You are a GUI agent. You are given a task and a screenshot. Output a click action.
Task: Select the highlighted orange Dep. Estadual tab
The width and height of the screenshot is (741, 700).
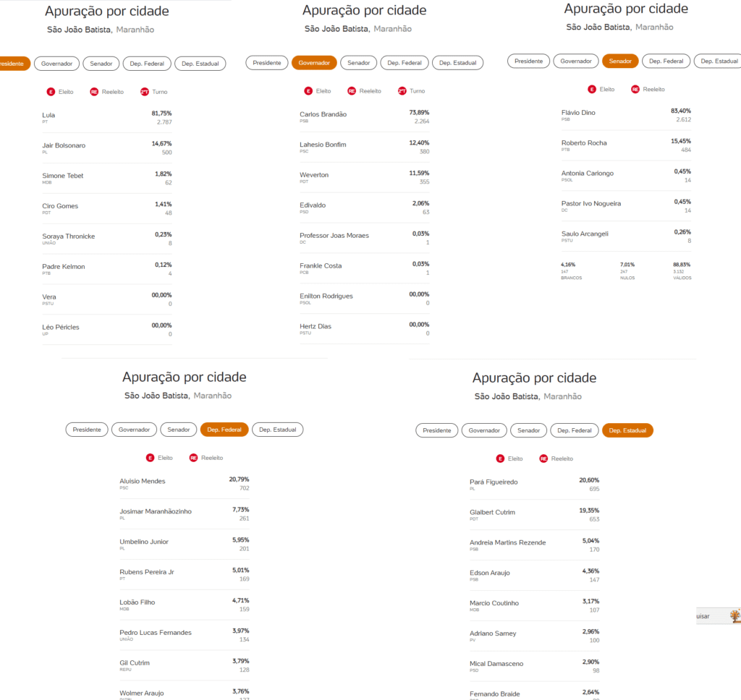(x=627, y=431)
